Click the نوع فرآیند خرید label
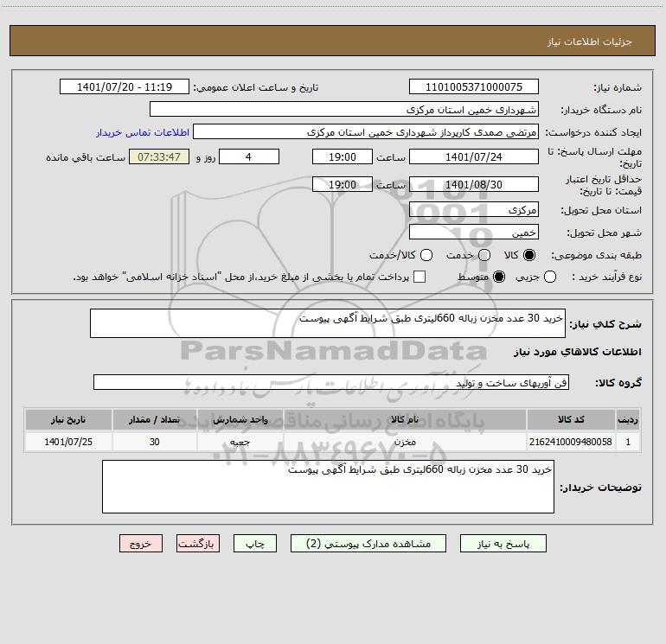Viewport: 666px width, 644px height. 606,277
